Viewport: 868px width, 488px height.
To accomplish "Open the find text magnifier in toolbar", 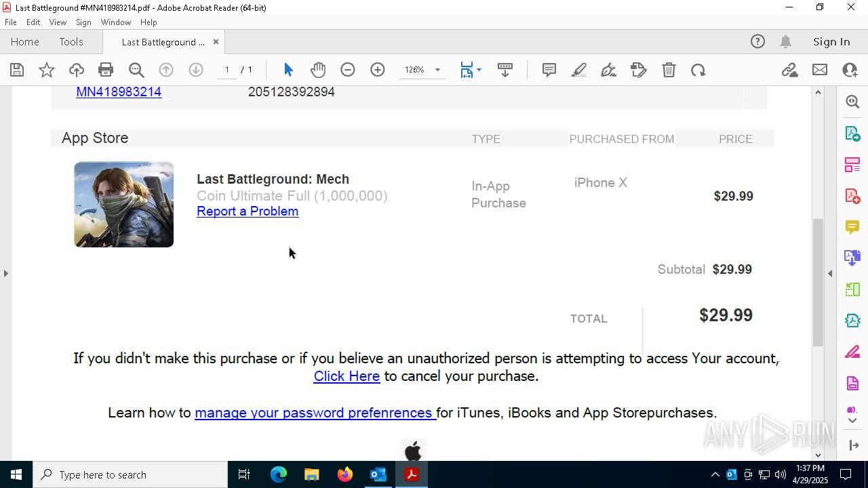I will click(x=136, y=70).
